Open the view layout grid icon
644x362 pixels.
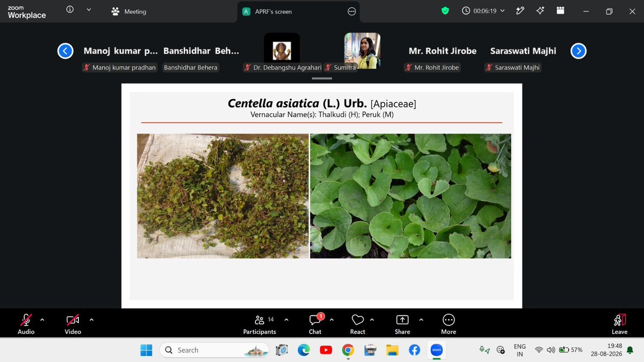[x=560, y=11]
